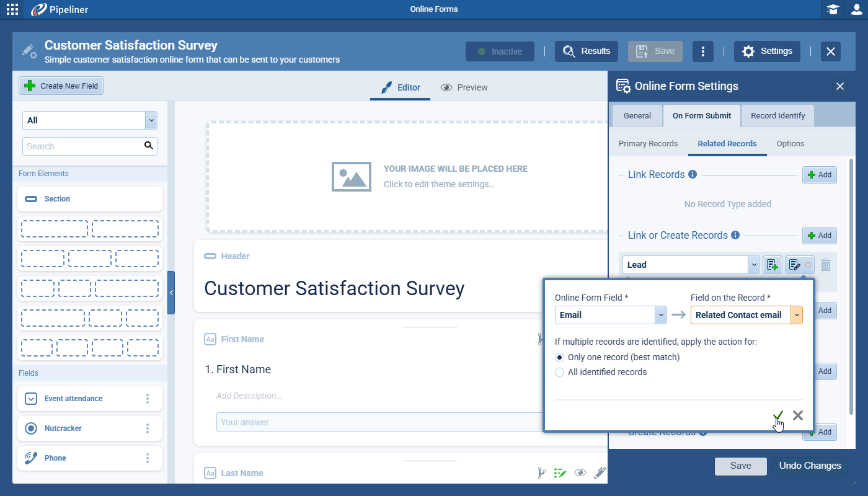This screenshot has width=868, height=496.
Task: Click the pencil edit icon on Last Name
Action: point(600,473)
